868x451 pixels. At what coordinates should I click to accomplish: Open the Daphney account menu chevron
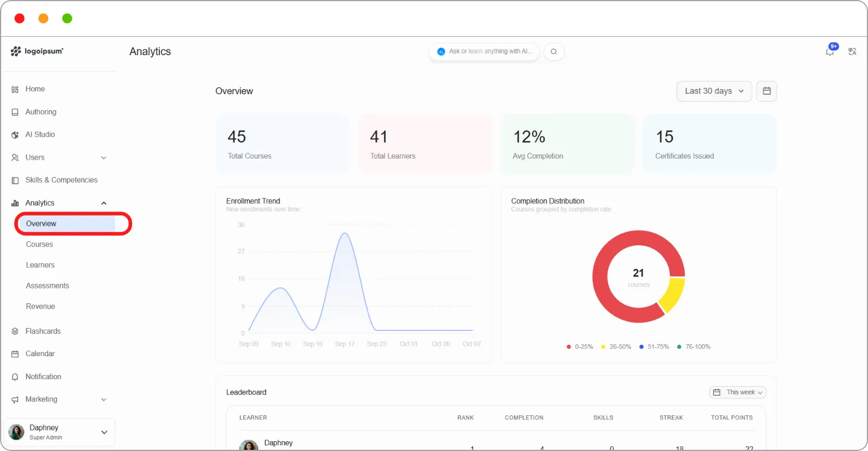pyautogui.click(x=104, y=433)
